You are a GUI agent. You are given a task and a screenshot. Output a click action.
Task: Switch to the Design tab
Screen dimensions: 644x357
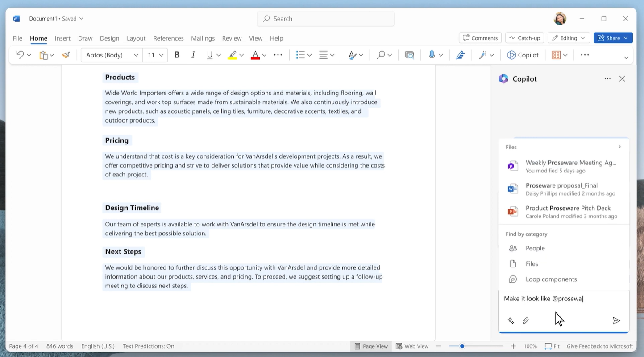pyautogui.click(x=109, y=38)
